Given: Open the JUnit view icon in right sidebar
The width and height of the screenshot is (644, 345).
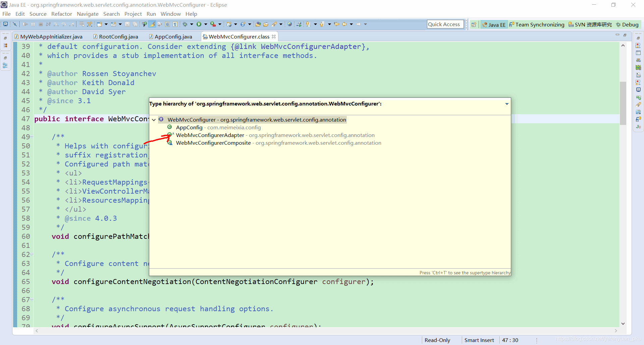Looking at the screenshot, I should point(638,127).
